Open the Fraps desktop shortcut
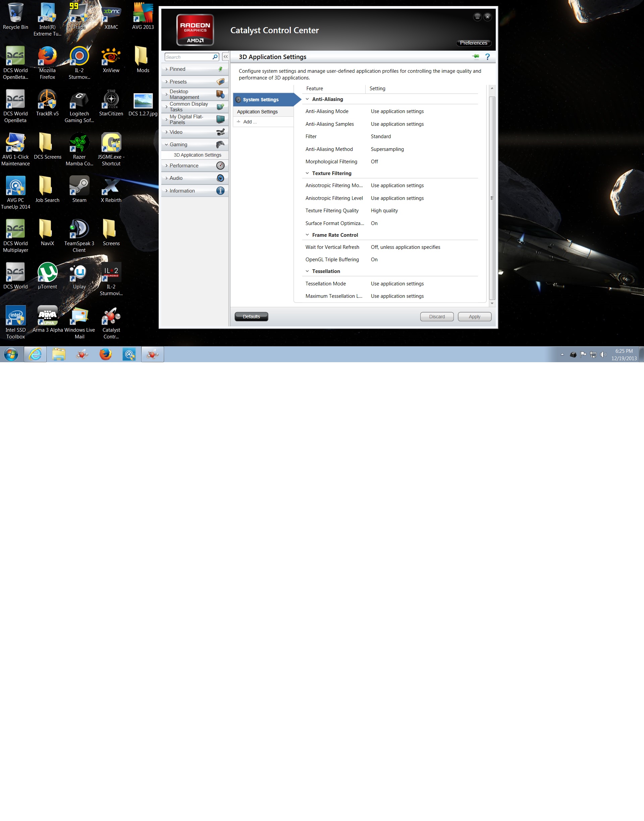 (79, 16)
